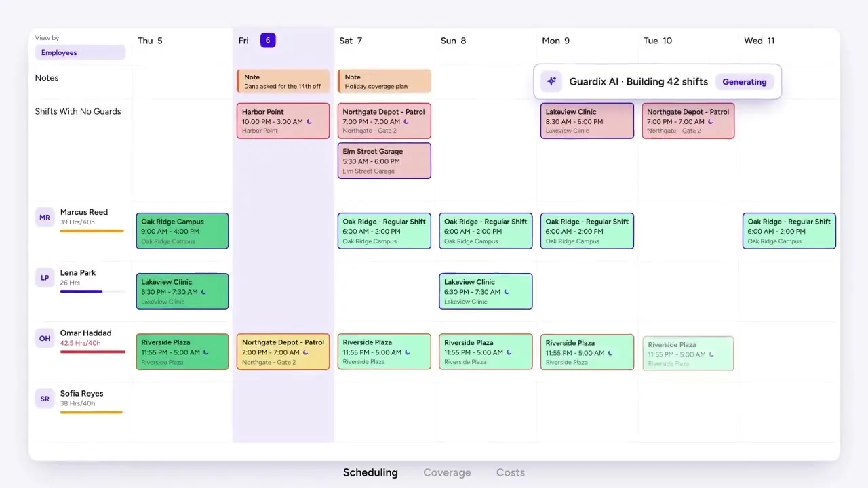Click the Guardix AI sparkle icon
The width and height of the screenshot is (868, 488).
coord(551,81)
